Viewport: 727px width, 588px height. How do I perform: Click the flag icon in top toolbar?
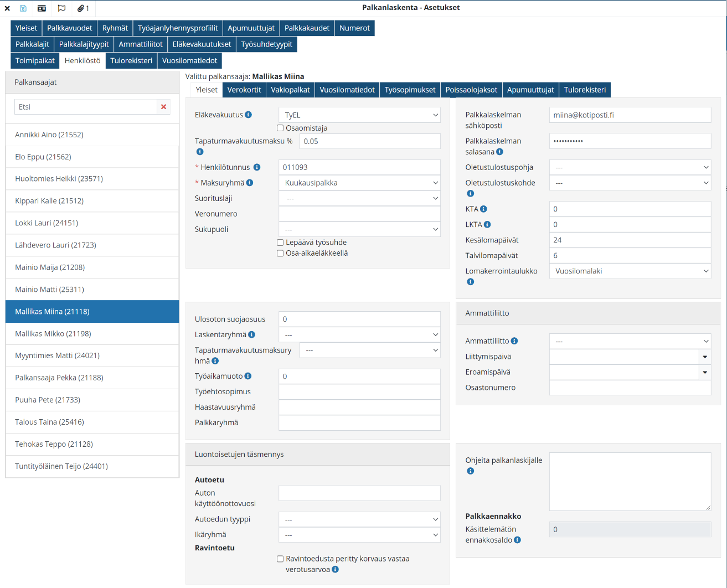pyautogui.click(x=61, y=8)
